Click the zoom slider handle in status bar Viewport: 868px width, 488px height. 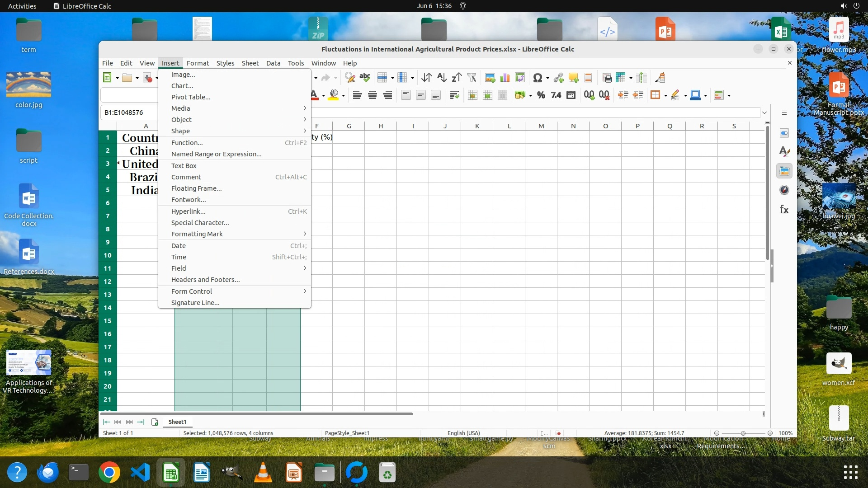743,433
